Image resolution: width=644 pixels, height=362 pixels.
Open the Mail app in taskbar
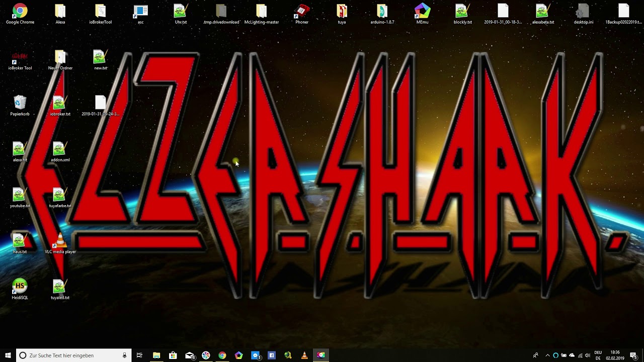tap(190, 355)
